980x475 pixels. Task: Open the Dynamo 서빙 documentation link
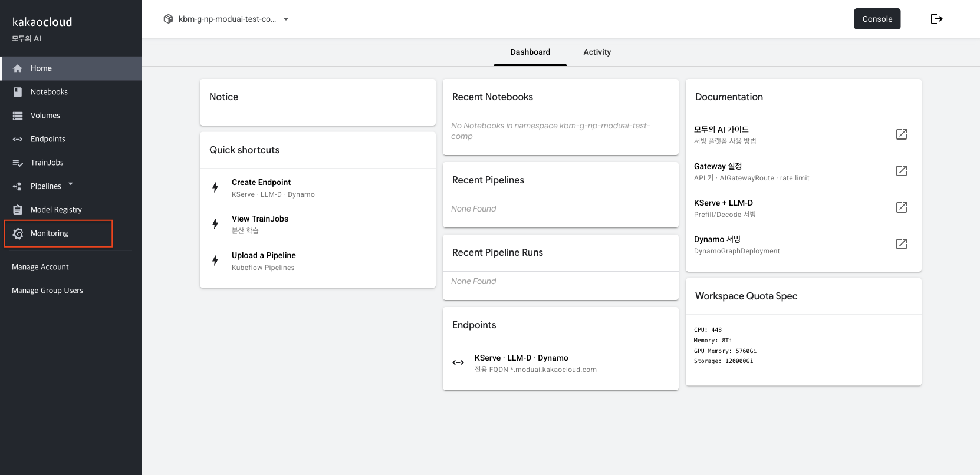804,244
